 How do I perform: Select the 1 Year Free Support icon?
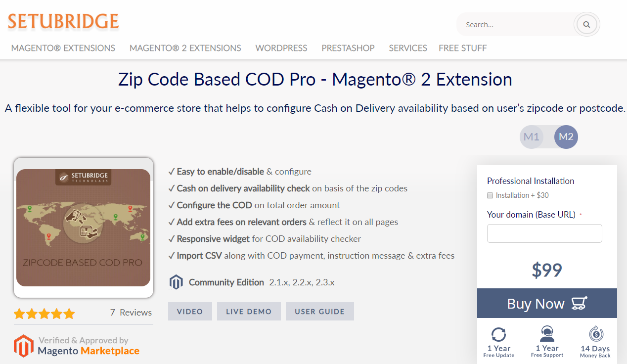click(547, 334)
